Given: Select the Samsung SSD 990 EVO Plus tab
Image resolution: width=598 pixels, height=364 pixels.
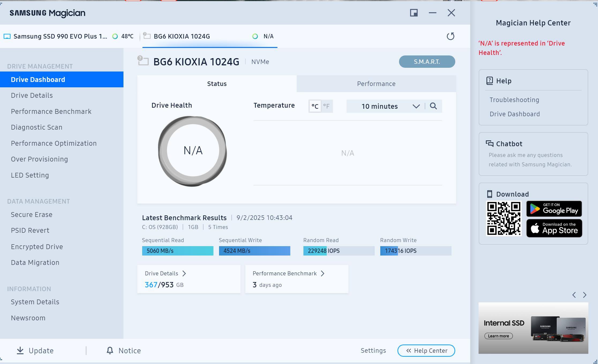Looking at the screenshot, I should point(60,36).
